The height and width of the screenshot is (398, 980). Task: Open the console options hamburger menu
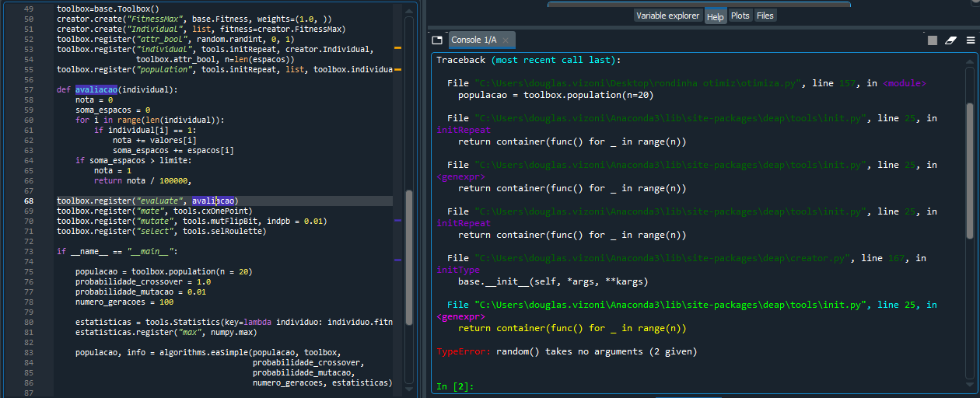(970, 40)
